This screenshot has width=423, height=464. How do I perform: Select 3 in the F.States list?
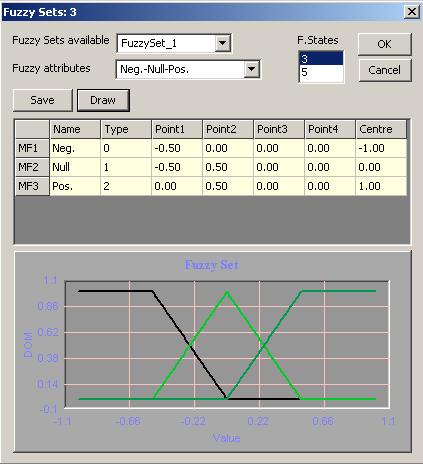[321, 59]
